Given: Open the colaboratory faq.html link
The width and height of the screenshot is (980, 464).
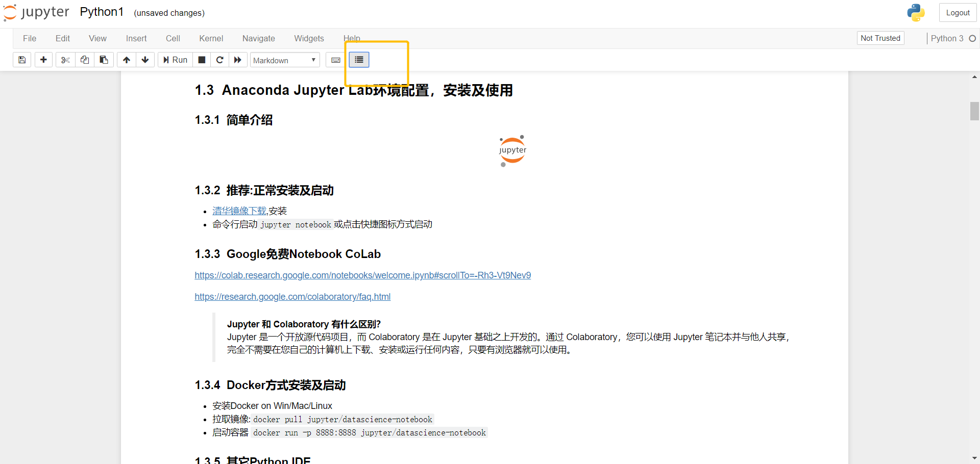Looking at the screenshot, I should click(292, 297).
